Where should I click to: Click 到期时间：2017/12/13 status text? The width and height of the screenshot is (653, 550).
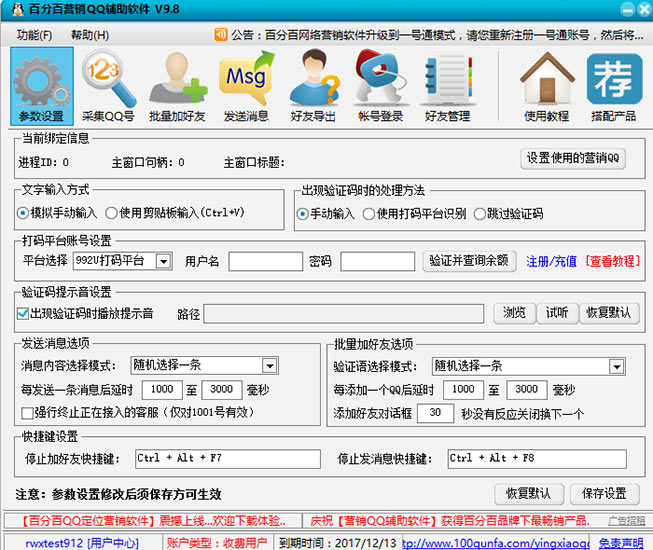[x=338, y=543]
